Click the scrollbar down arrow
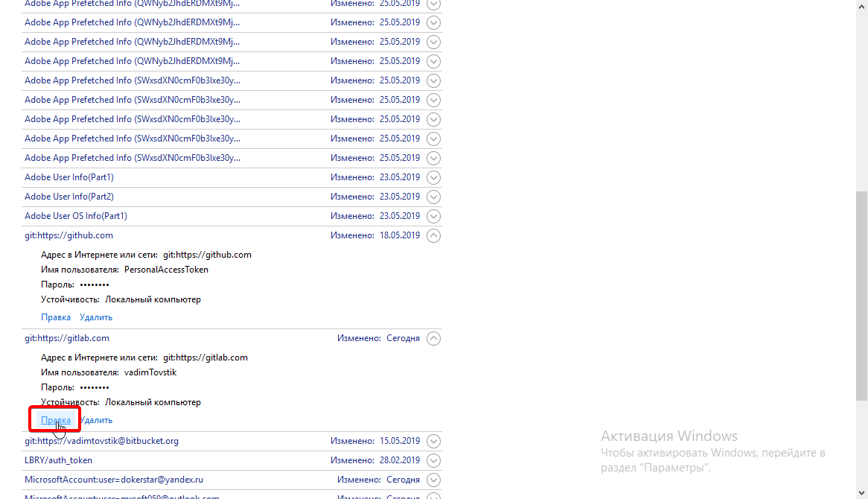The image size is (868, 499). tap(861, 493)
